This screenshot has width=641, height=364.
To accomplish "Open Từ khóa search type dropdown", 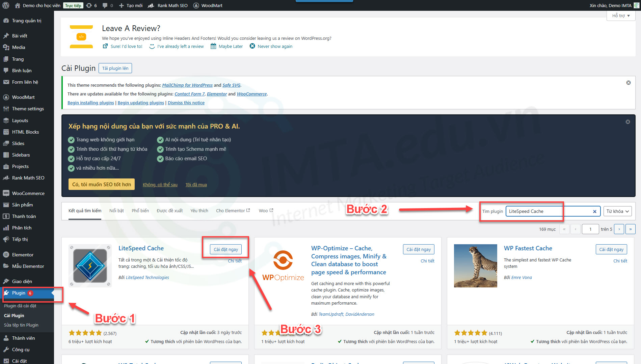I will (x=617, y=211).
